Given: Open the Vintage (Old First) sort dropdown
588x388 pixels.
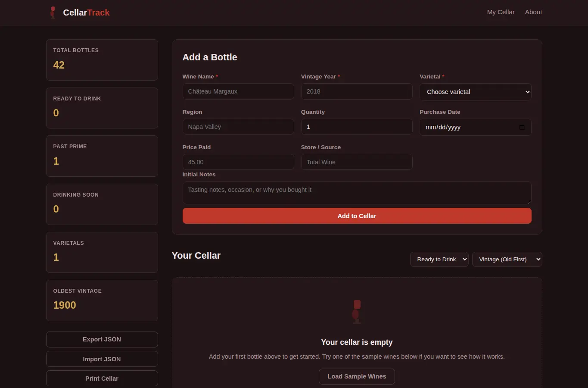Looking at the screenshot, I should point(507,259).
